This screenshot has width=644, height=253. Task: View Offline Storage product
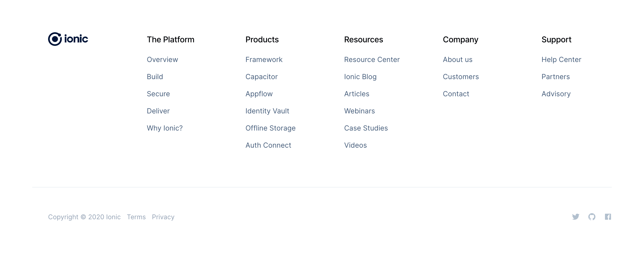coord(270,128)
